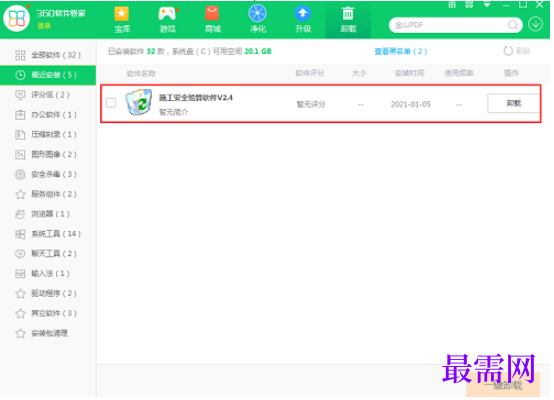Select 全部软件 (32) category
The height and width of the screenshot is (400, 554).
[48, 55]
